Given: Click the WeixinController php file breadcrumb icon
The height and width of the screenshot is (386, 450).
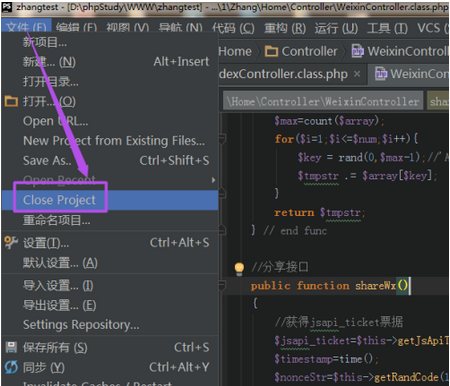Looking at the screenshot, I should (357, 51).
